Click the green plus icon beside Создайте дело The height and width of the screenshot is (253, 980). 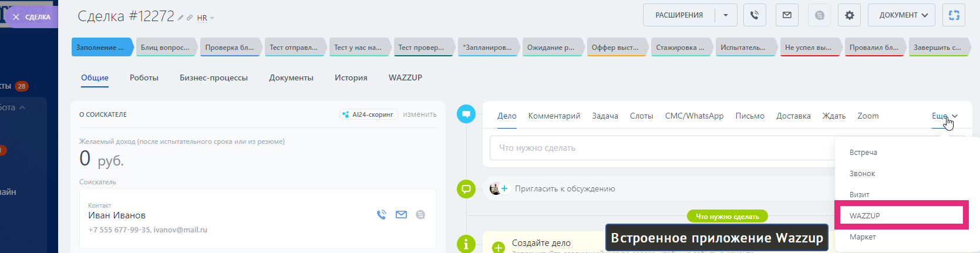pos(498,247)
